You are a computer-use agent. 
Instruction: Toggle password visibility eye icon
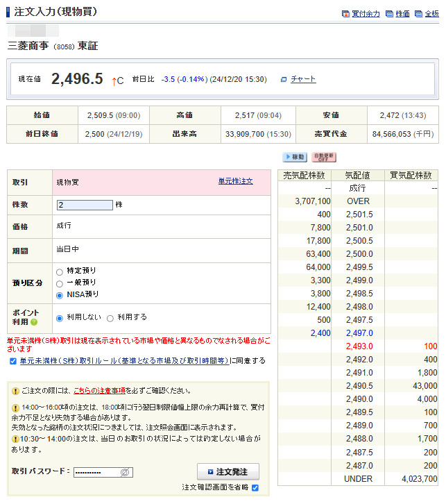point(125,472)
